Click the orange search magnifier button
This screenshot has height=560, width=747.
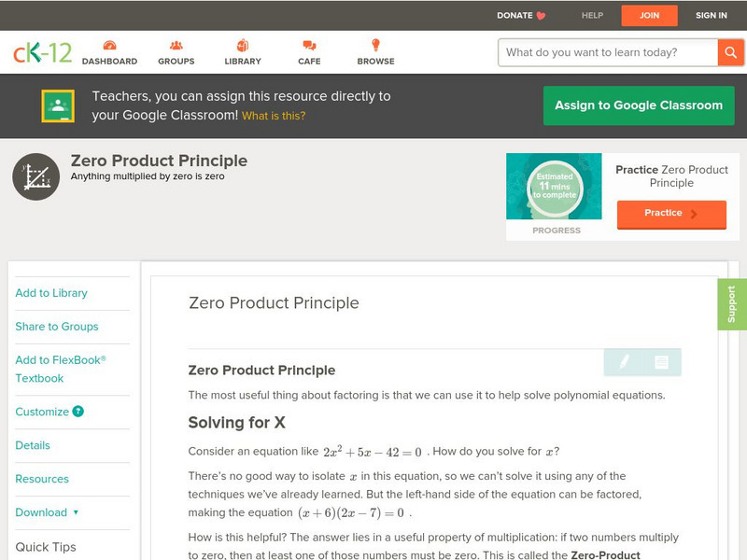(730, 52)
